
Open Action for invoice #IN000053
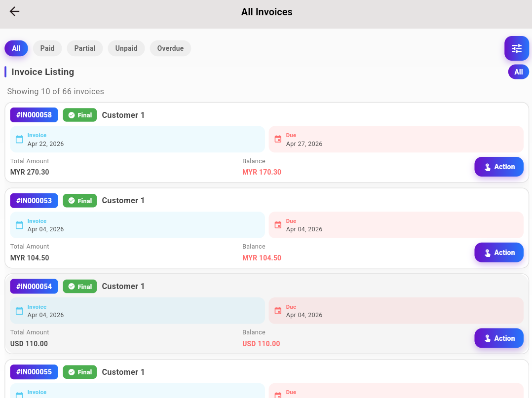click(499, 253)
